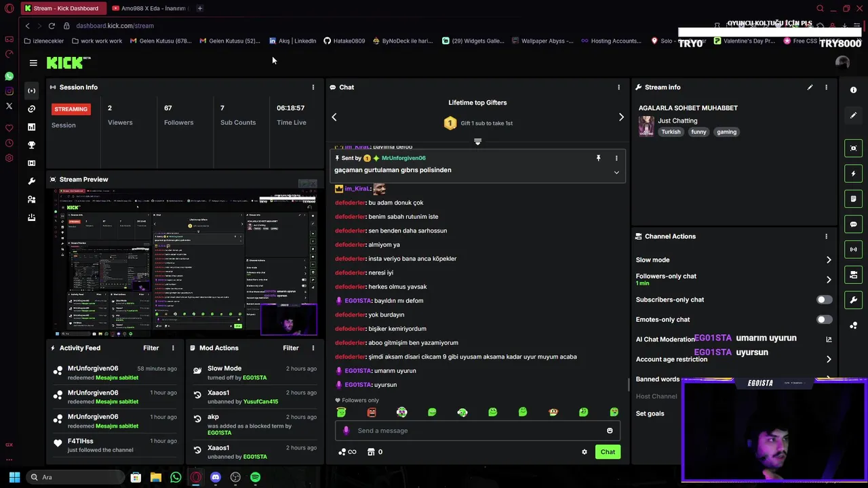Open WhatsApp in Opera sidebar
868x488 pixels.
(x=9, y=77)
